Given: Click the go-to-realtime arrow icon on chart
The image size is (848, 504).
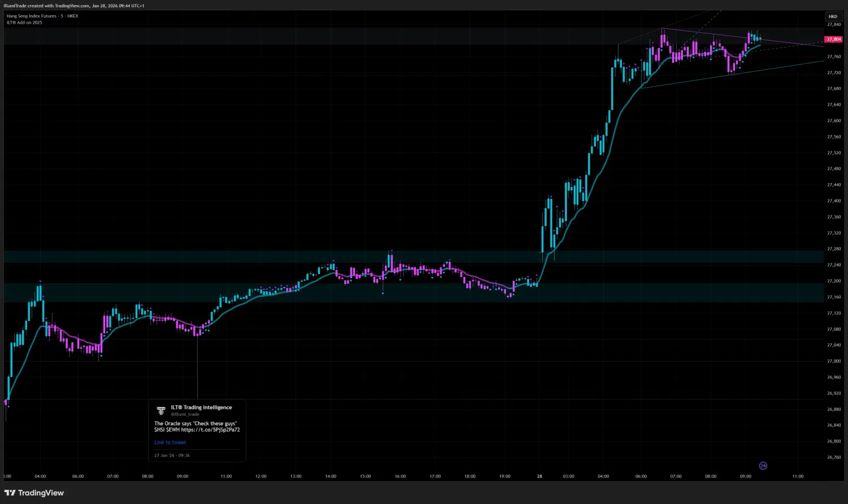Looking at the screenshot, I should click(x=763, y=465).
